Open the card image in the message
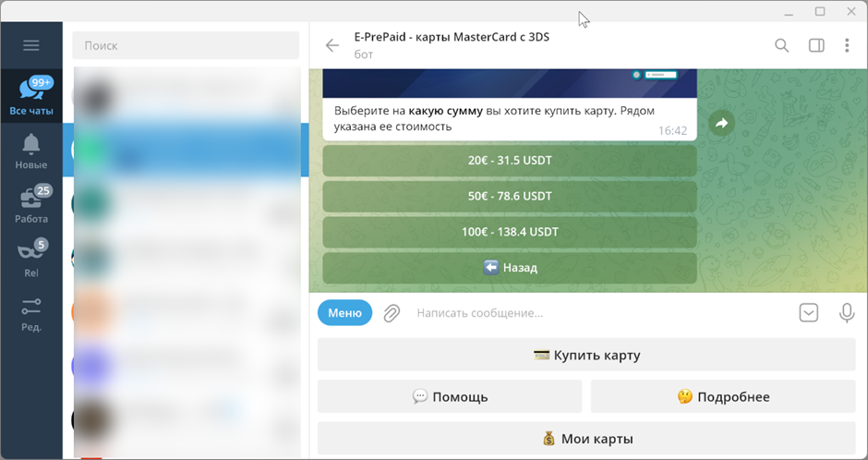This screenshot has height=460, width=868. (x=510, y=83)
